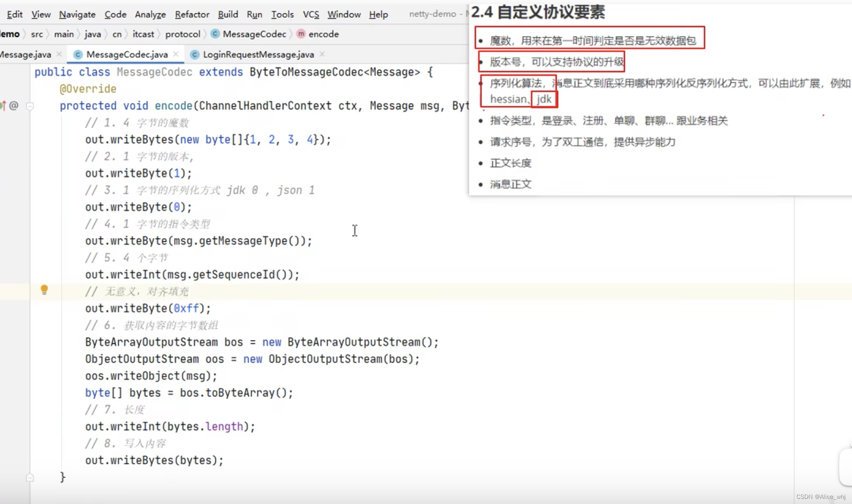Close the MessageCodec.java tab

176,54
